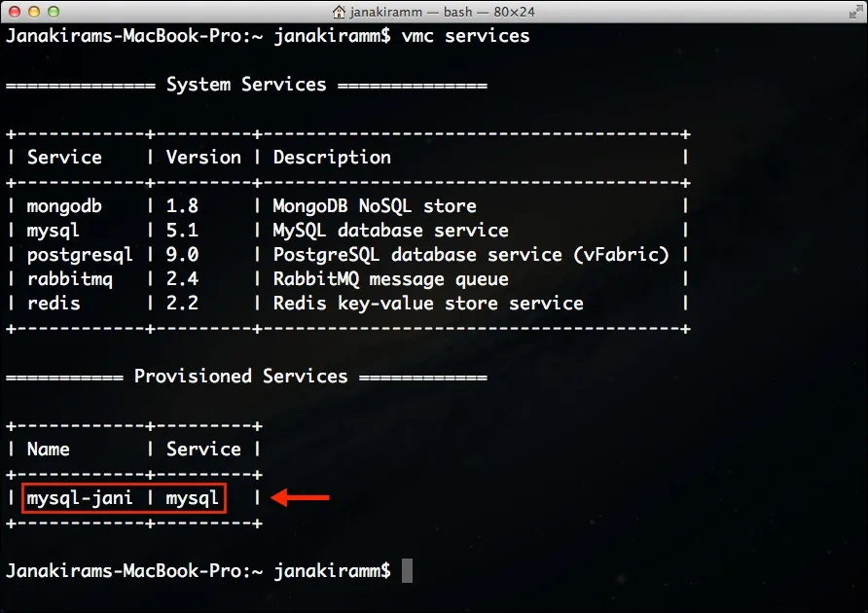Click the yellow minimize window button
Image resolution: width=868 pixels, height=613 pixels.
point(34,12)
